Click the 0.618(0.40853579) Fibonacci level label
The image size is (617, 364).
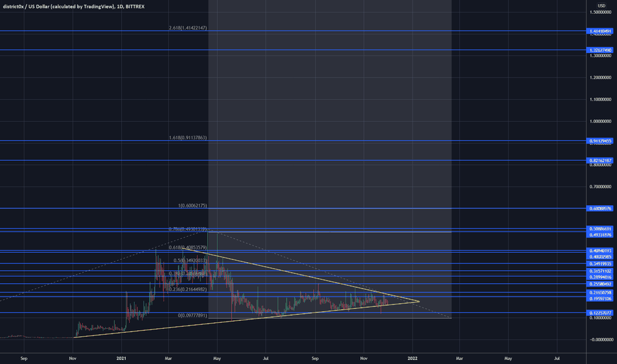coord(188,248)
